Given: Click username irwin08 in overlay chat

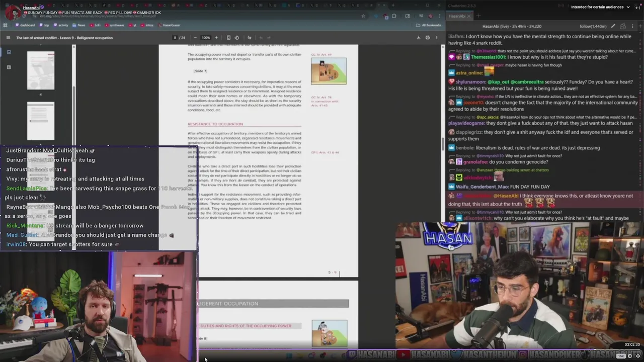Looking at the screenshot, I should tap(16, 244).
